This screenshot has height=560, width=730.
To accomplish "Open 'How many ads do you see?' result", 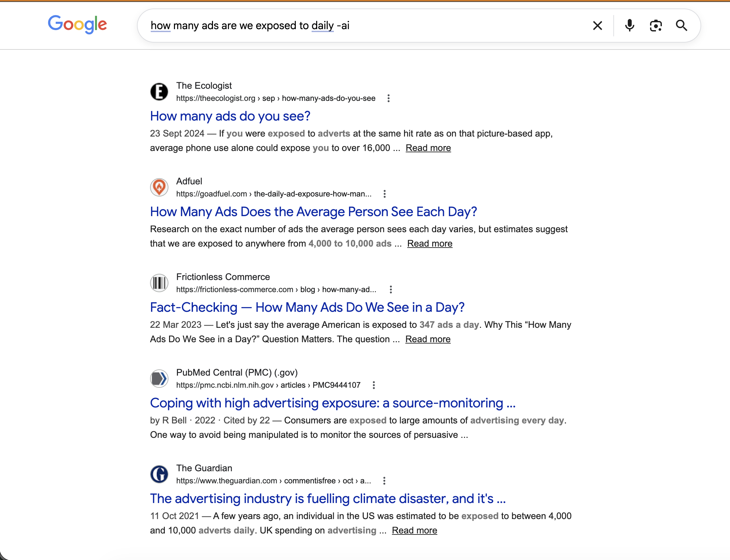I will [230, 116].
